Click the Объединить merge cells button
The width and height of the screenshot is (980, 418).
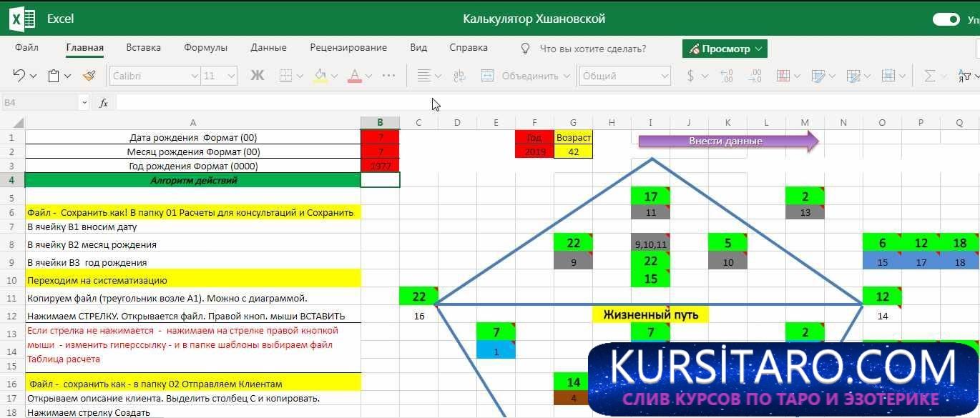525,76
